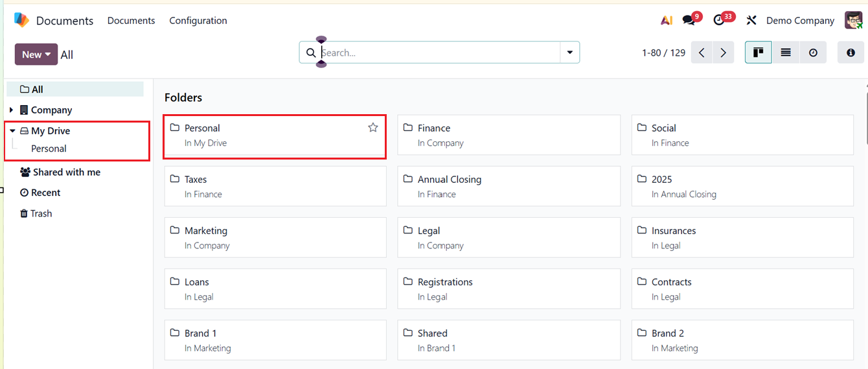Select Shared with me in sidebar
The image size is (868, 369).
click(x=60, y=173)
